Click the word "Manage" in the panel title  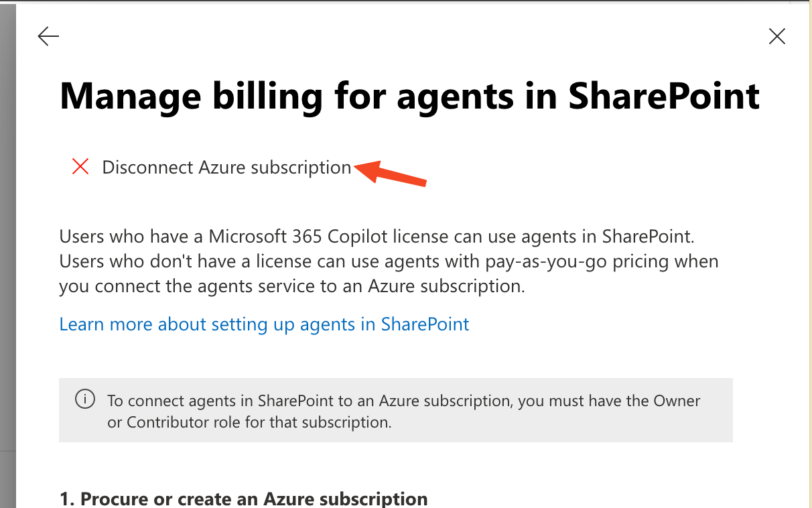(x=130, y=96)
